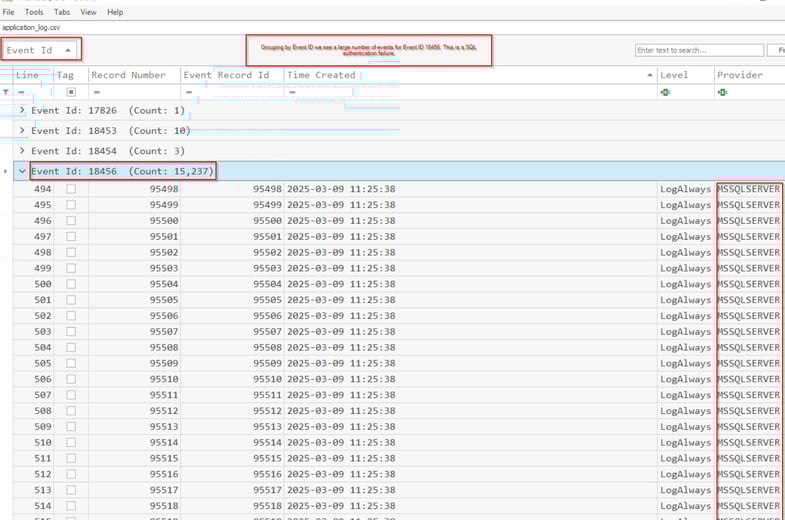Click the Event Record Id column header

click(x=226, y=75)
